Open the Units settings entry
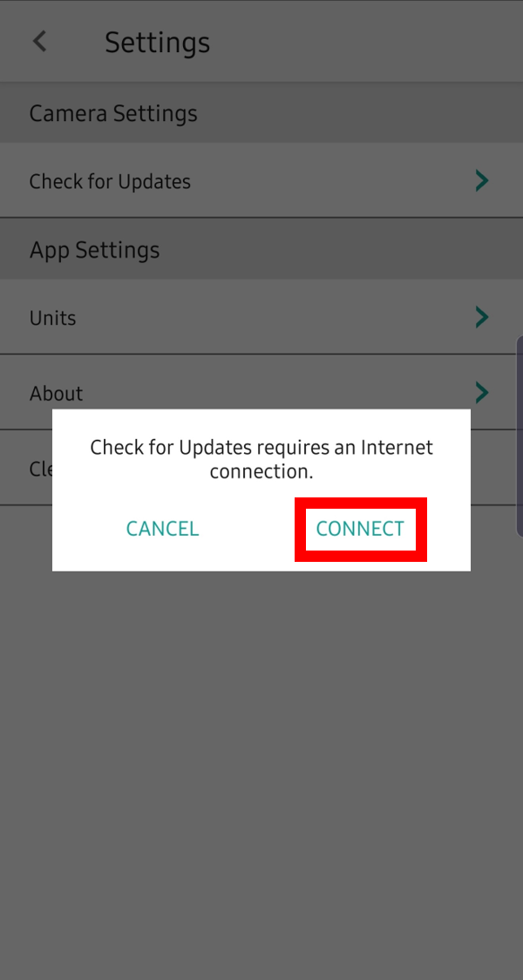The image size is (523, 980). (x=261, y=317)
